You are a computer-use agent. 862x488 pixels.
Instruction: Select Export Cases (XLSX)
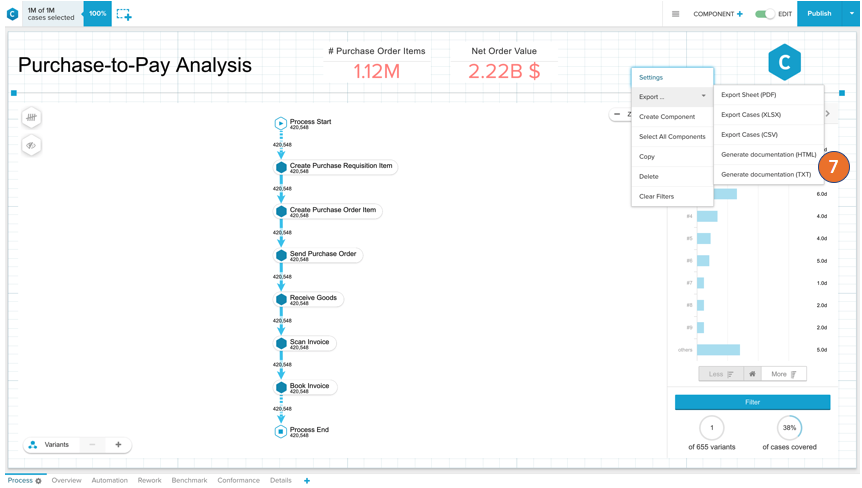click(x=751, y=115)
